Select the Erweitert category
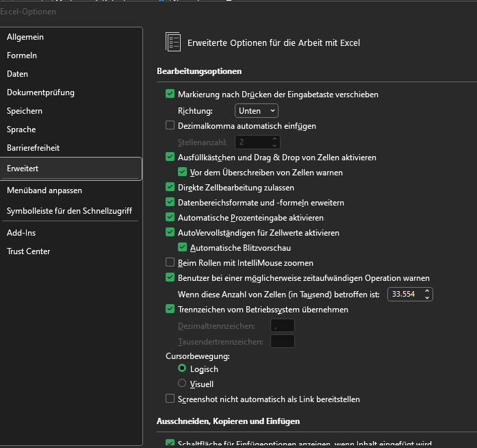 71,169
